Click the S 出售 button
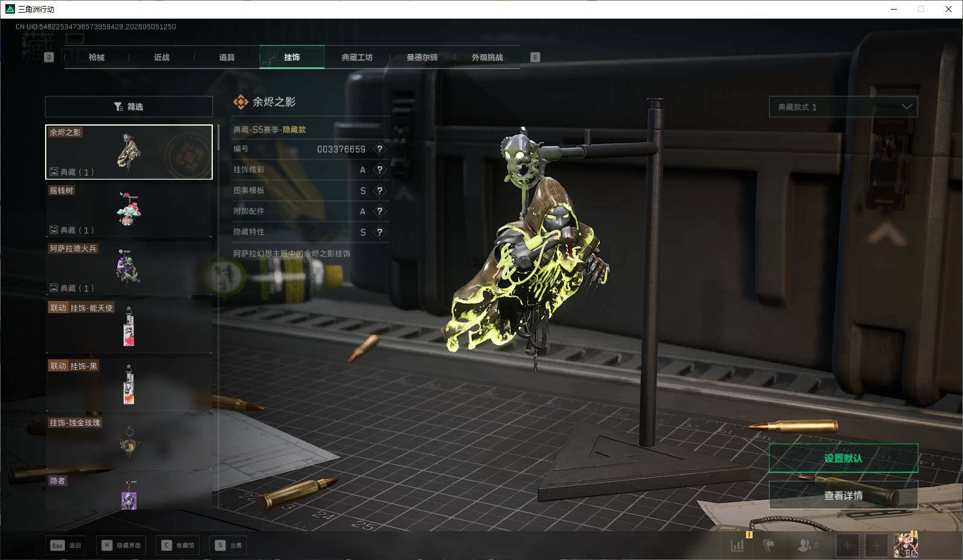The height and width of the screenshot is (560, 963). point(228,545)
